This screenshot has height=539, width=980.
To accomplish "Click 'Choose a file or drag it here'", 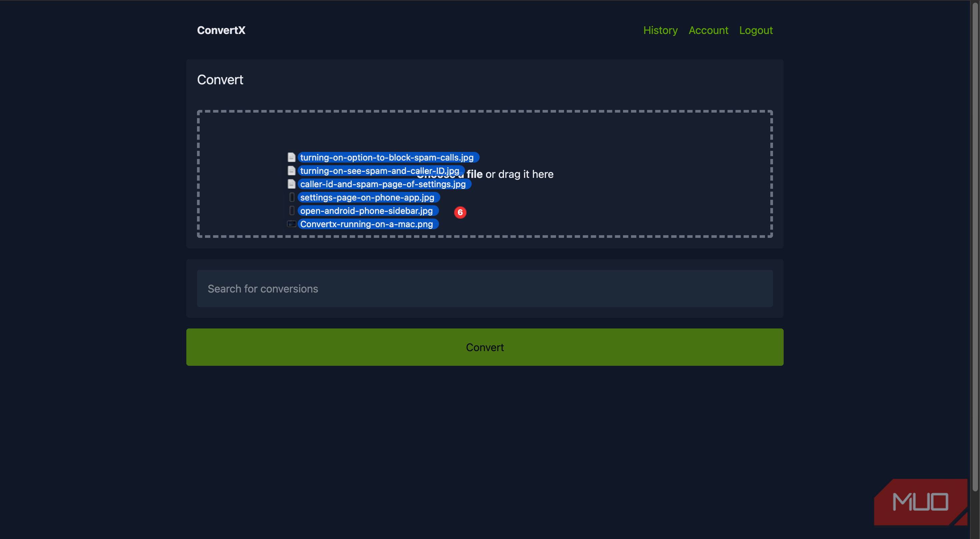I will point(485,174).
